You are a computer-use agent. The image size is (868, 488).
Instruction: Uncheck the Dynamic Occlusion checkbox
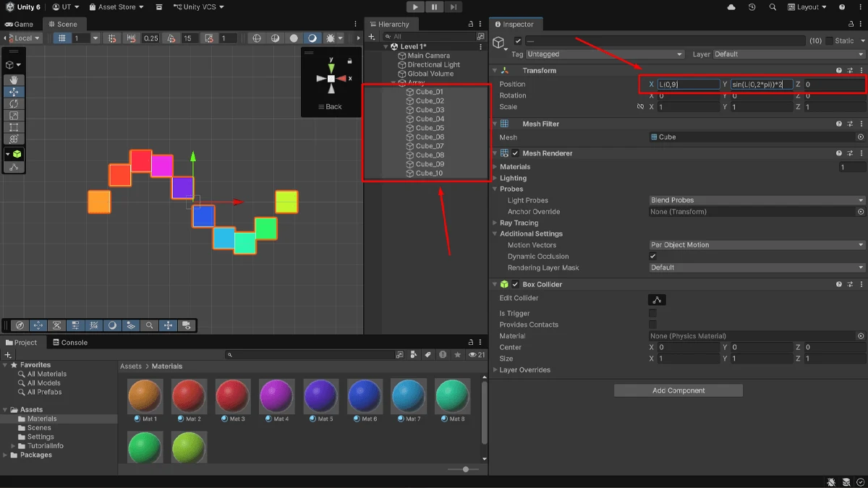click(652, 256)
